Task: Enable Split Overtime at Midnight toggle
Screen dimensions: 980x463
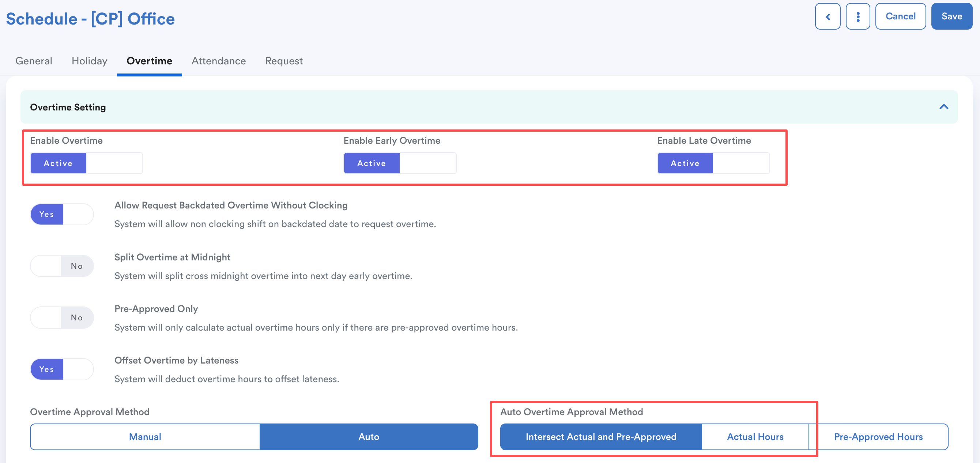Action: tap(62, 266)
